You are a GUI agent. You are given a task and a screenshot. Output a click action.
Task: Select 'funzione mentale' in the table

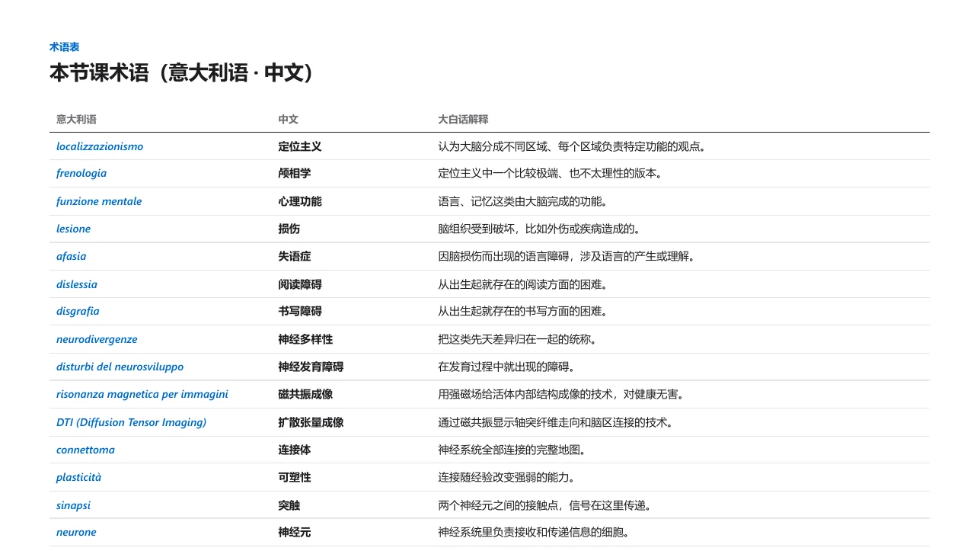click(x=99, y=201)
